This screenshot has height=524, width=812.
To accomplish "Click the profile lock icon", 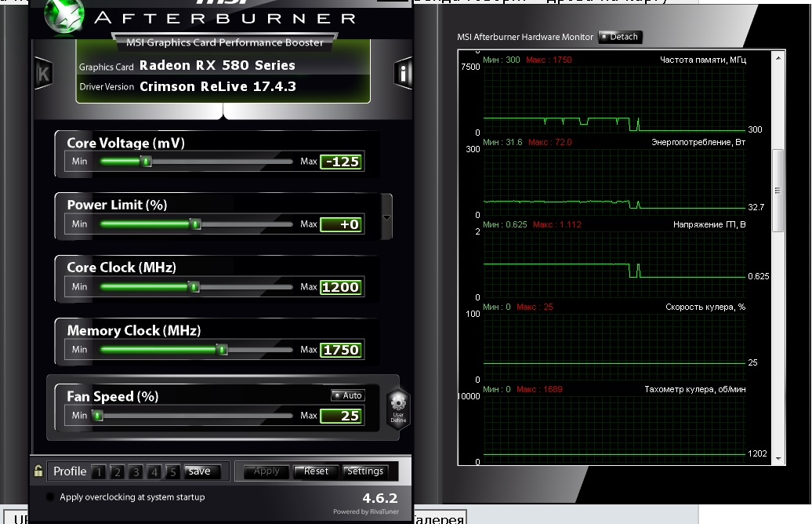I will tap(38, 471).
